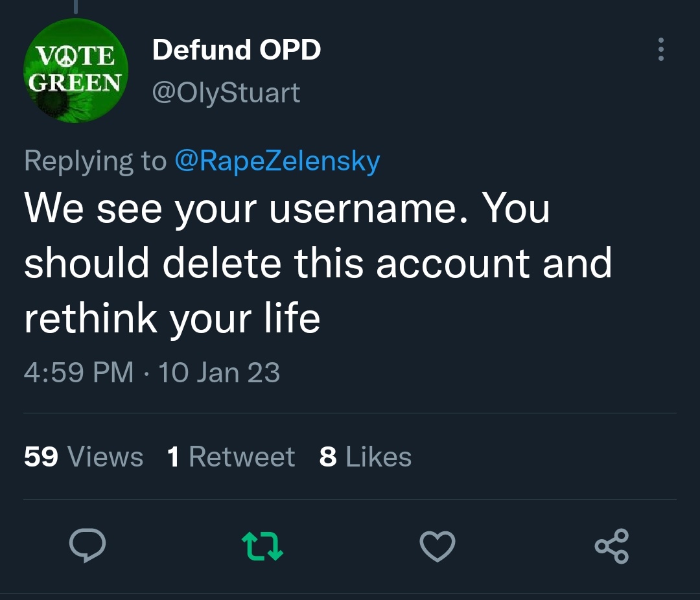See the list of 8 Likes
The height and width of the screenshot is (600, 700).
pos(366,457)
